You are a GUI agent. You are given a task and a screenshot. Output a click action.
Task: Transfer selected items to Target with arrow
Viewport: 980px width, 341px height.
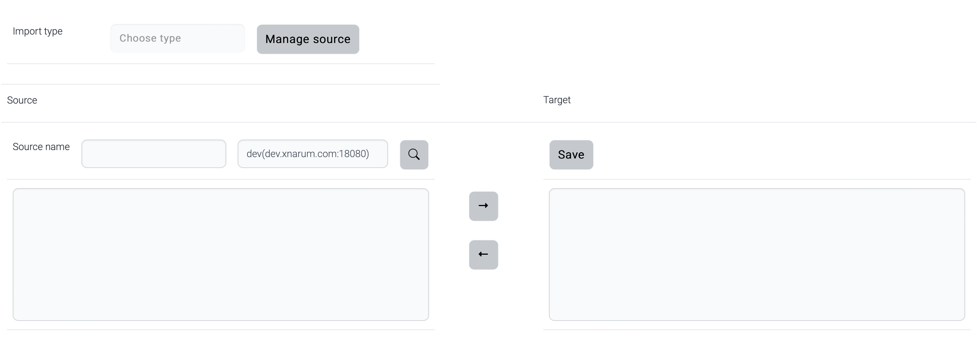(483, 206)
